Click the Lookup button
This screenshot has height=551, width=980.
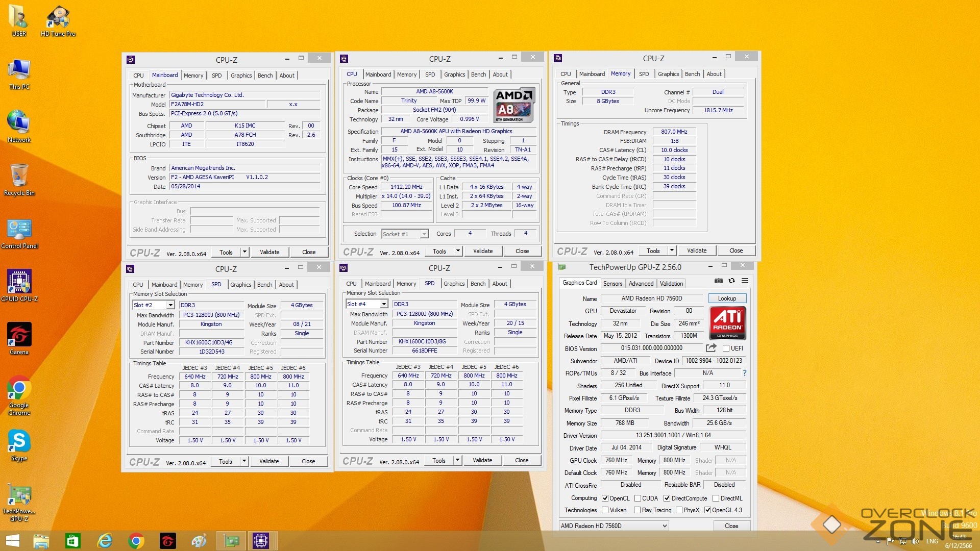click(727, 298)
